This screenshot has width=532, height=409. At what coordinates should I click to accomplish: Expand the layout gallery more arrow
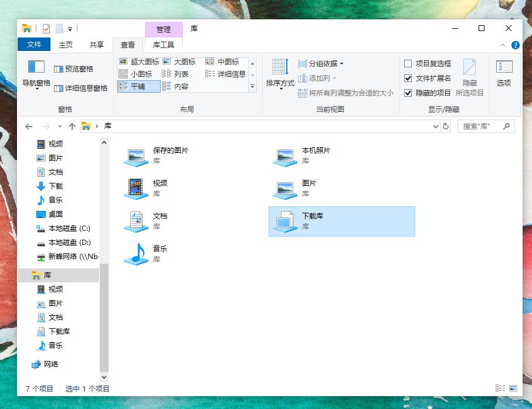[x=252, y=86]
